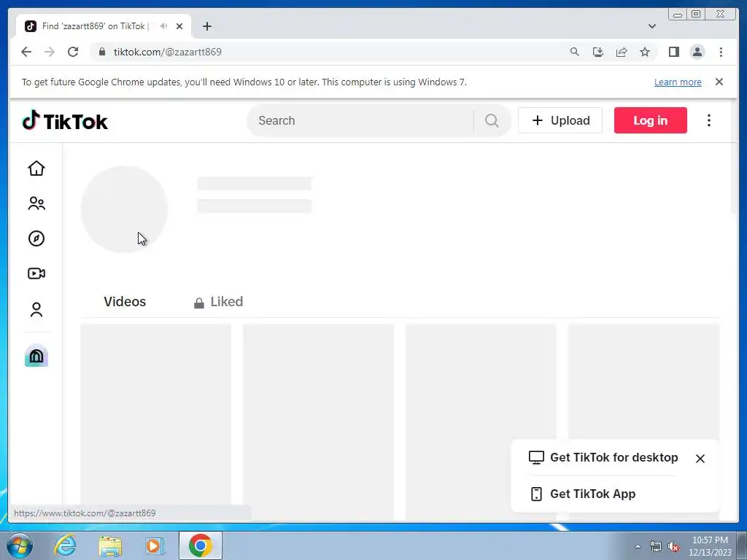Switch to the Liked tab
Screen dimensions: 747x560
pyautogui.click(x=219, y=302)
